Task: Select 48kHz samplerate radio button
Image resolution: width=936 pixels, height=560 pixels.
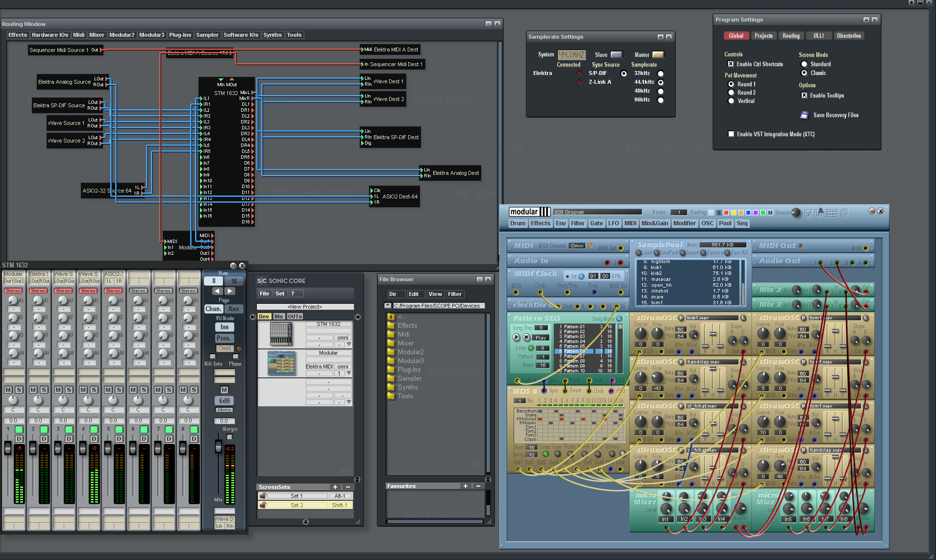Action: point(661,91)
